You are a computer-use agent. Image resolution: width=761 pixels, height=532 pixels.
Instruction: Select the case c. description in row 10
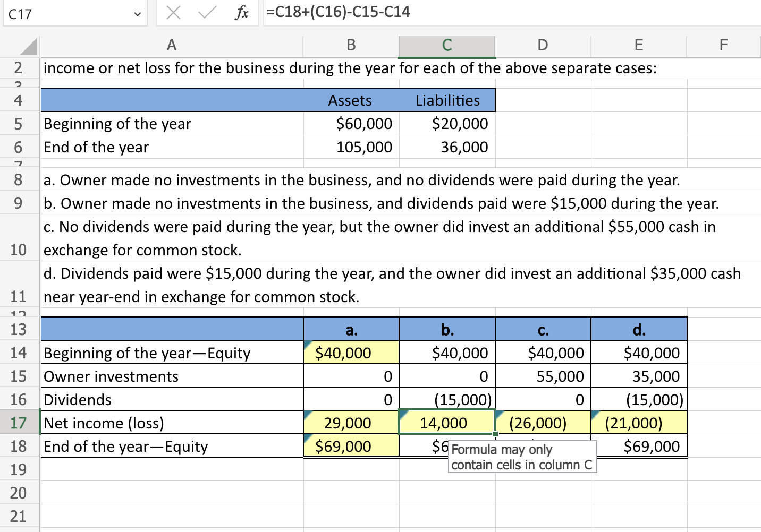coord(379,238)
